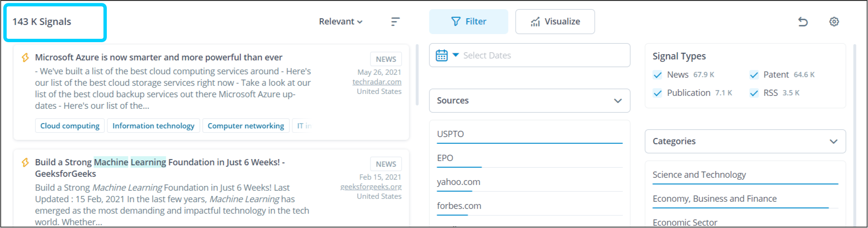The height and width of the screenshot is (228, 868).
Task: Click the calendar icon in date field
Action: coord(441,56)
